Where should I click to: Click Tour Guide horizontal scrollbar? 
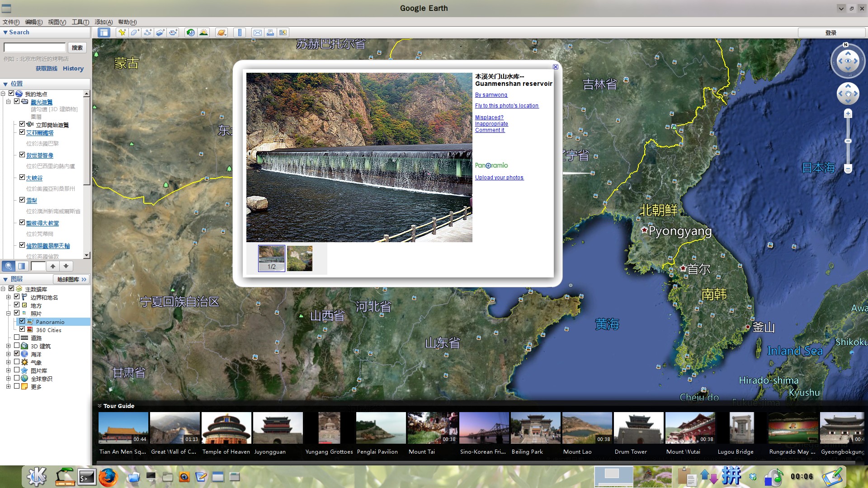pyautogui.click(x=476, y=462)
